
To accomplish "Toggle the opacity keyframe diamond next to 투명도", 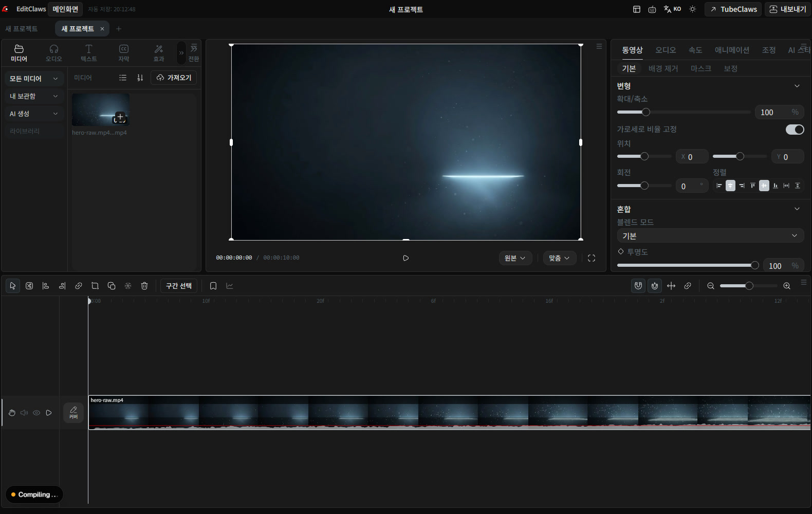I will click(621, 251).
